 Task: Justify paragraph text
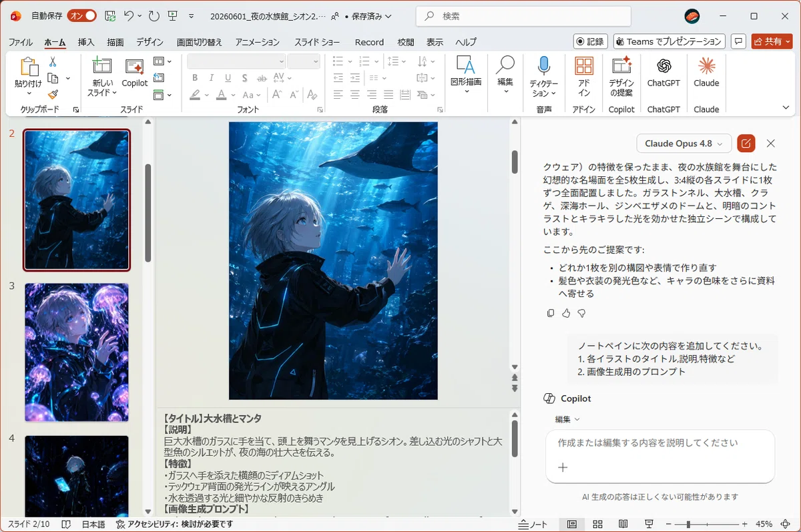coord(388,95)
